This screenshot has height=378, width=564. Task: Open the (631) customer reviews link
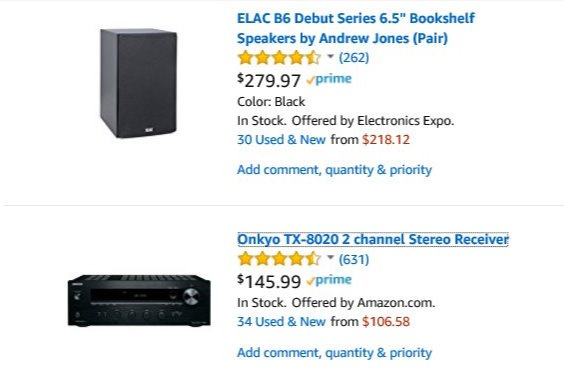[354, 259]
